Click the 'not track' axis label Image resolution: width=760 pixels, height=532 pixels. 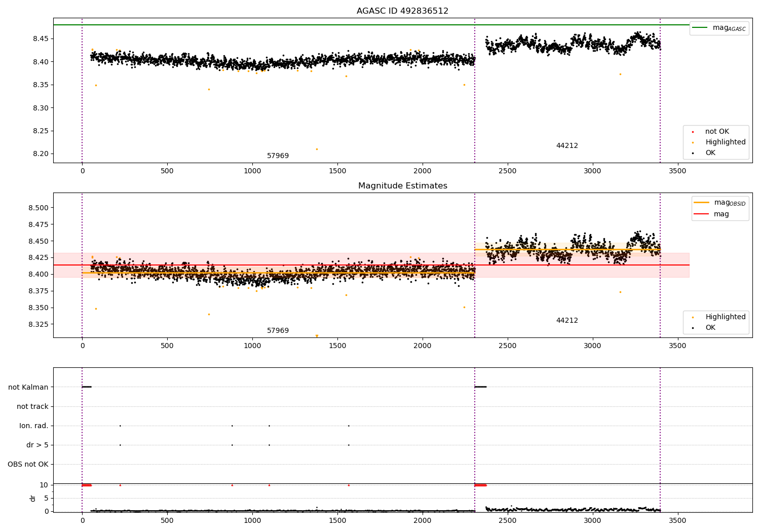(32, 407)
